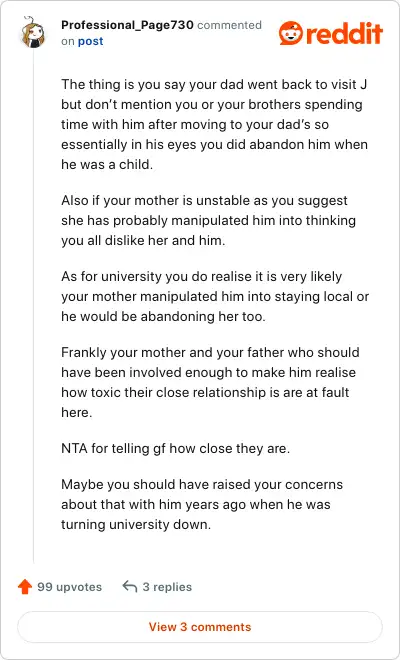Click the 'NTA for telling gf' sentence
Screen dimensions: 400x660
(x=176, y=448)
